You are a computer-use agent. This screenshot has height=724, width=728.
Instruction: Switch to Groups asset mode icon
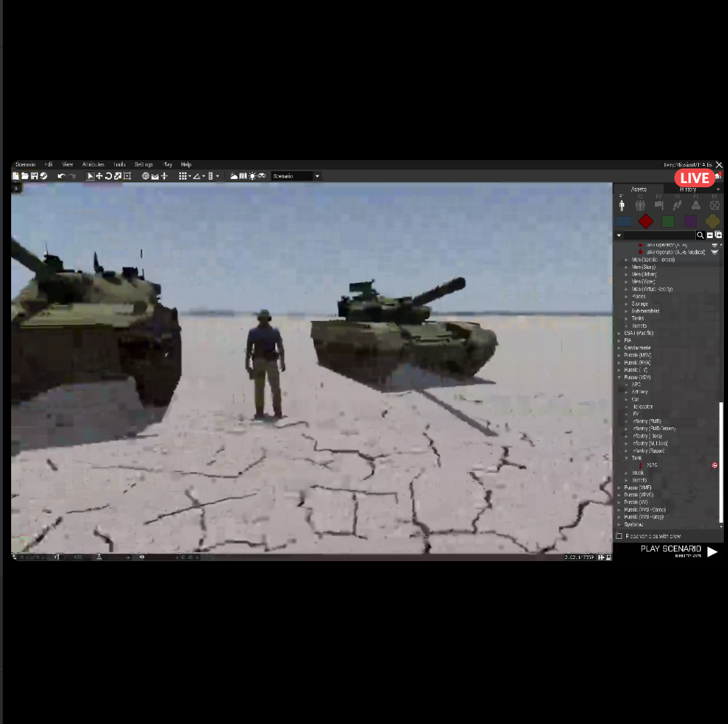click(x=640, y=205)
